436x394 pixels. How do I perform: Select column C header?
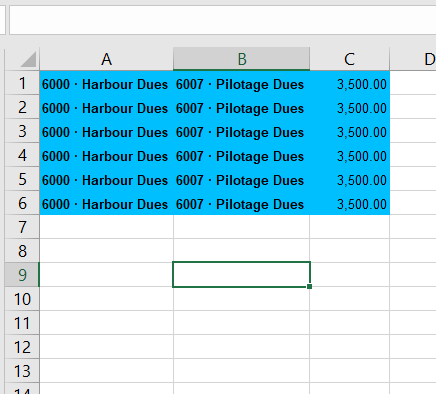pyautogui.click(x=349, y=59)
